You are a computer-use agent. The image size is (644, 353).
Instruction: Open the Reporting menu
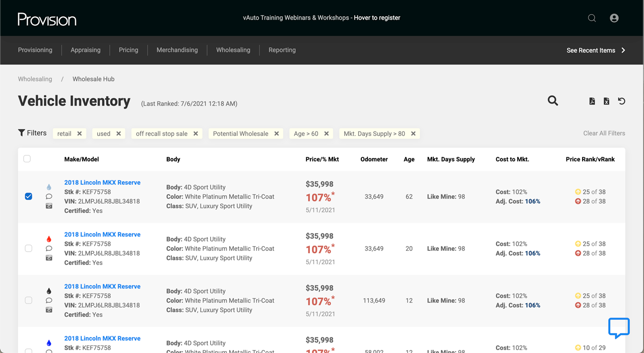(282, 50)
